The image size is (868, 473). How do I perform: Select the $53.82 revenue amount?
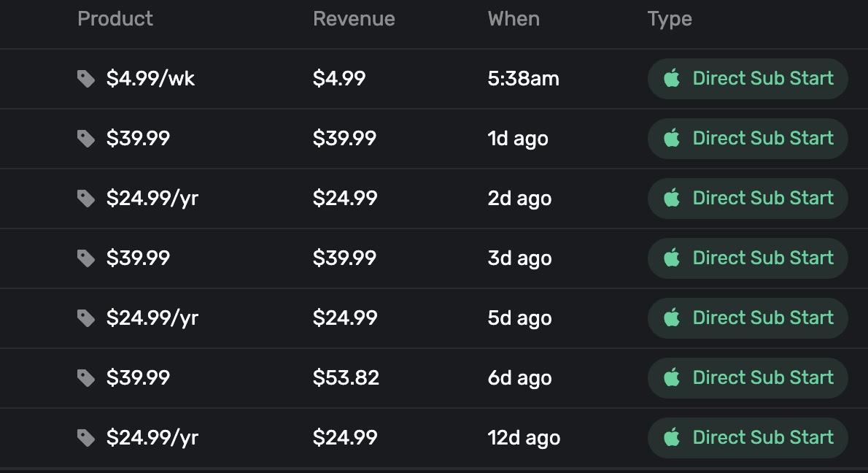pos(346,378)
